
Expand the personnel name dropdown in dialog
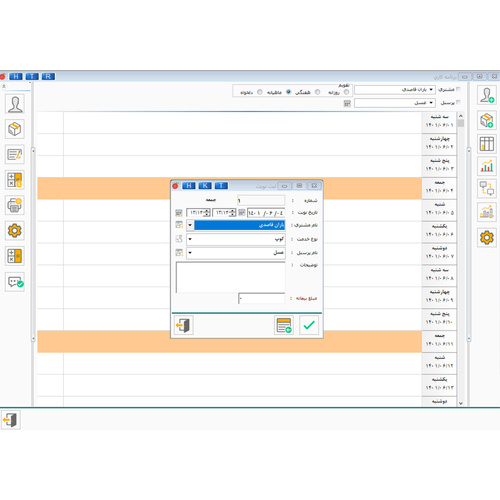190,253
